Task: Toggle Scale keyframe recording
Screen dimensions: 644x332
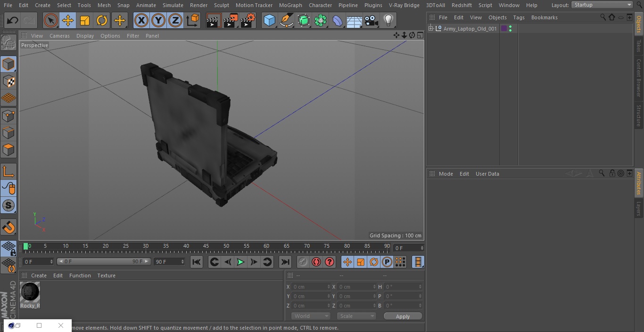Action: [361, 262]
